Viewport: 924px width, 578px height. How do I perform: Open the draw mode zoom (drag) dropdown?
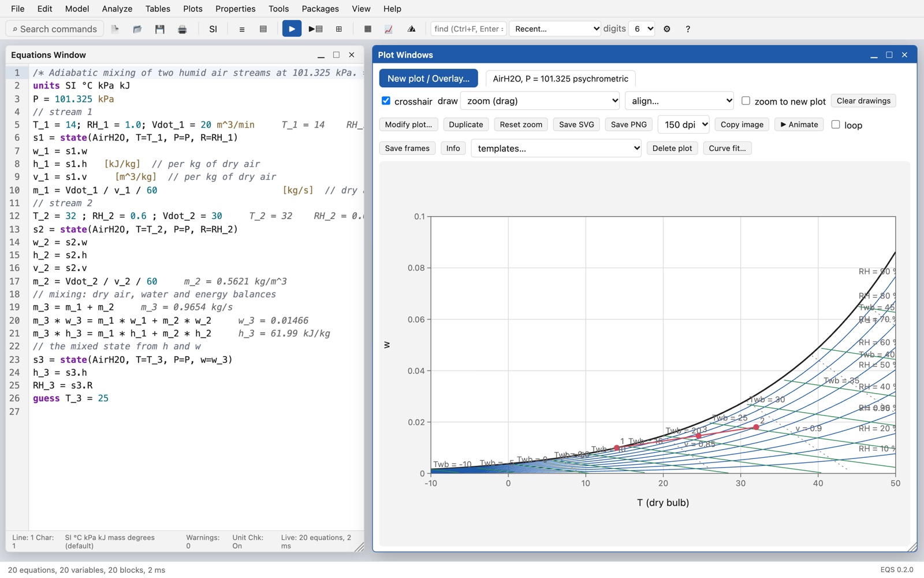point(540,101)
